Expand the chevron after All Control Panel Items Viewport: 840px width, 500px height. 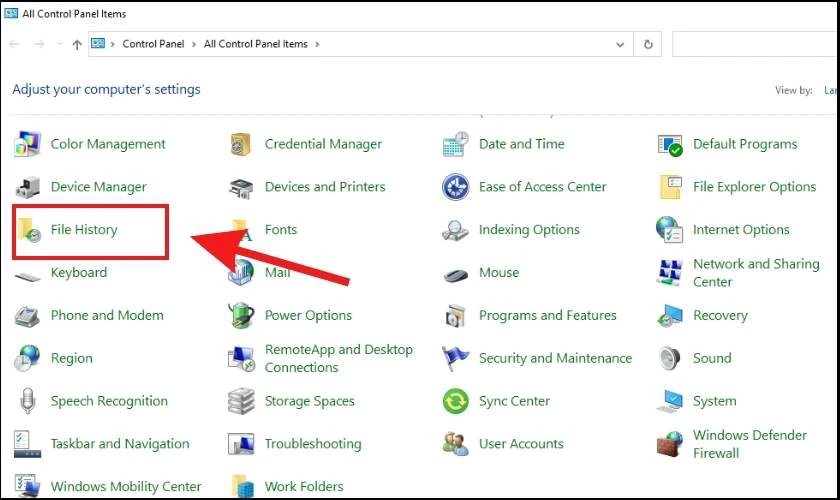[317, 44]
